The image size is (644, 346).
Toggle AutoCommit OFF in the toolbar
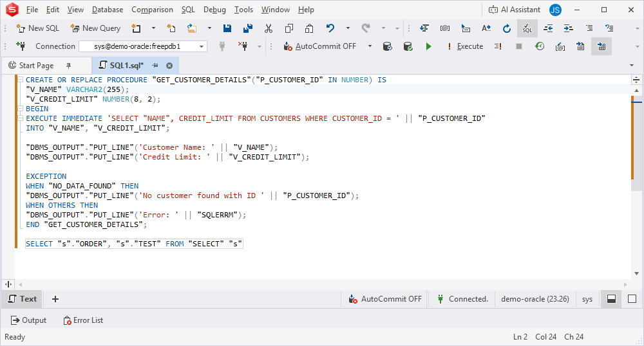click(320, 46)
